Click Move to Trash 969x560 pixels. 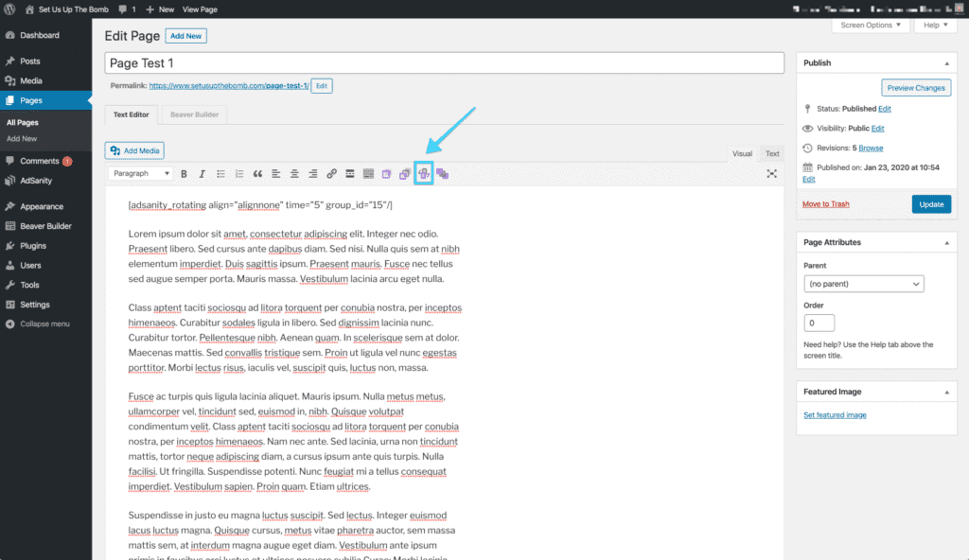click(825, 203)
